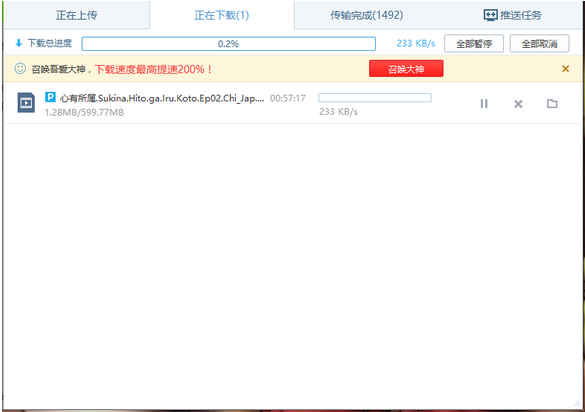Viewport: 585px width, 412px height.
Task: Click the 下载总进度 label
Action: click(50, 43)
